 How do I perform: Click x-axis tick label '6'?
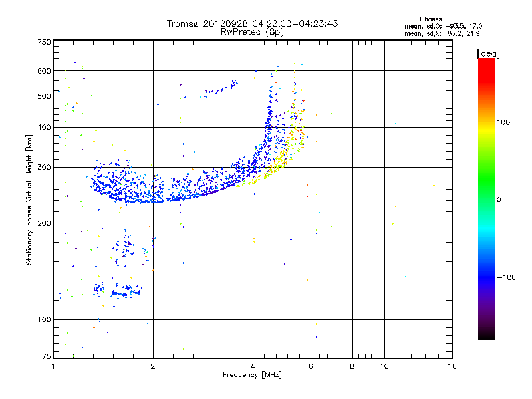311,366
